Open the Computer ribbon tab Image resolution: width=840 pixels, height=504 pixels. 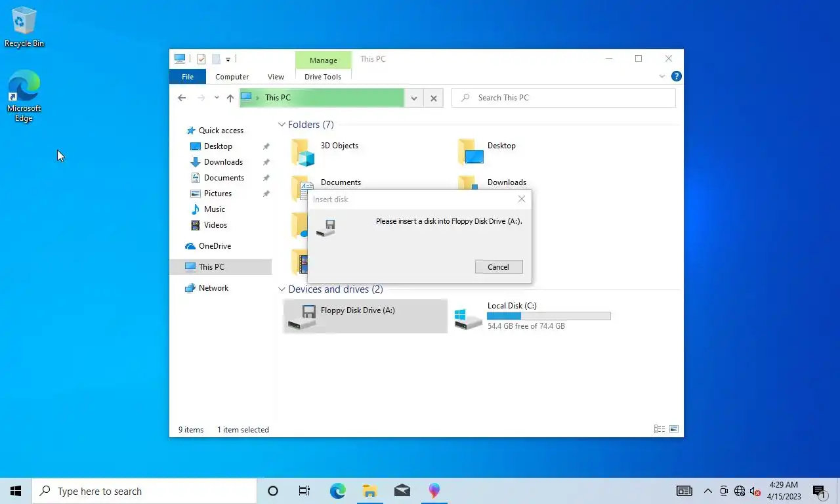(232, 77)
